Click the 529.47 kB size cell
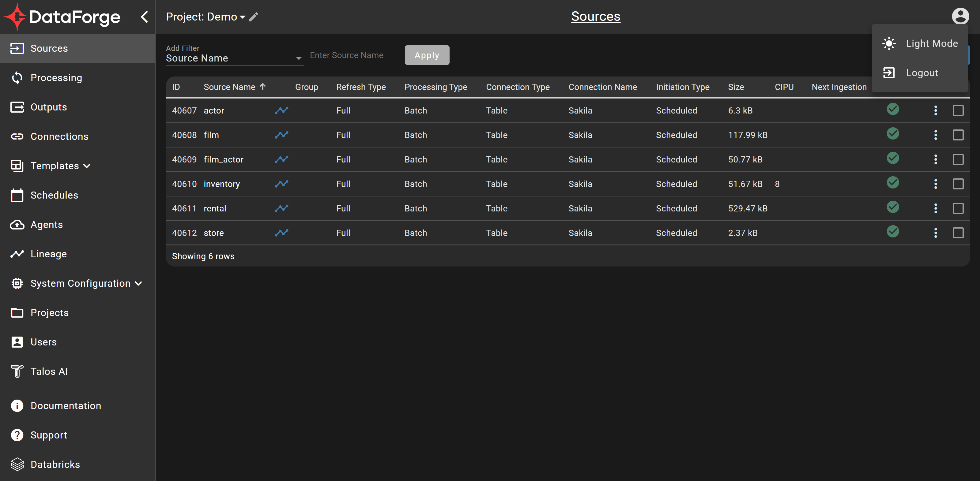Image resolution: width=980 pixels, height=481 pixels. (x=748, y=208)
